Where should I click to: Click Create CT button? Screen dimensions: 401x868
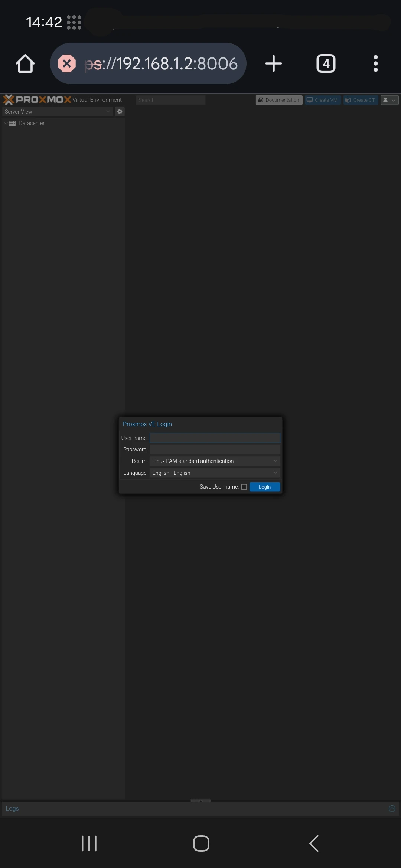pos(361,100)
